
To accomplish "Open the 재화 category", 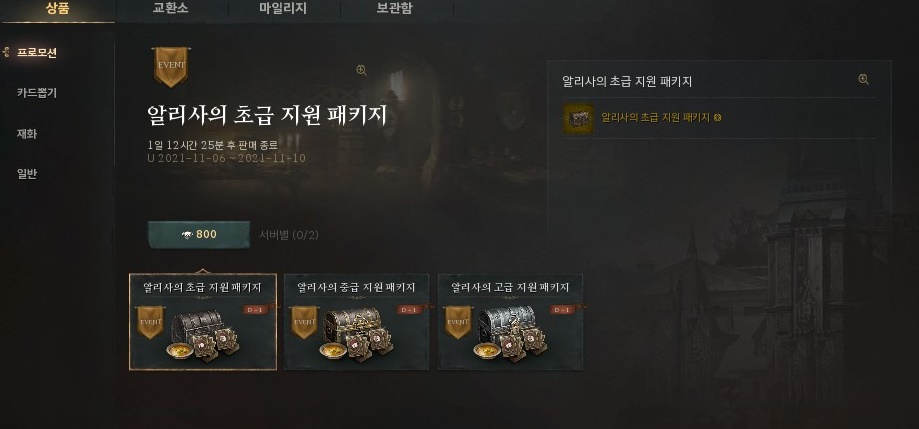I will click(27, 134).
